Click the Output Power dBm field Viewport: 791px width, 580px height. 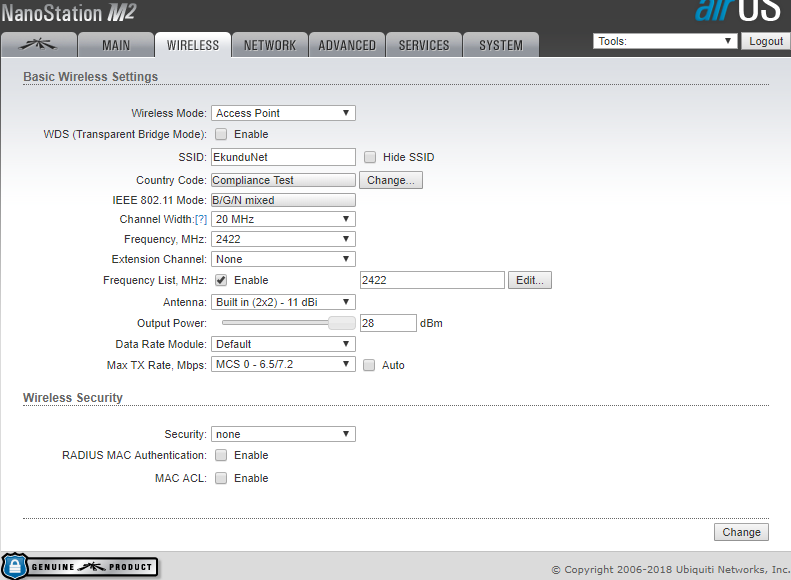point(388,323)
